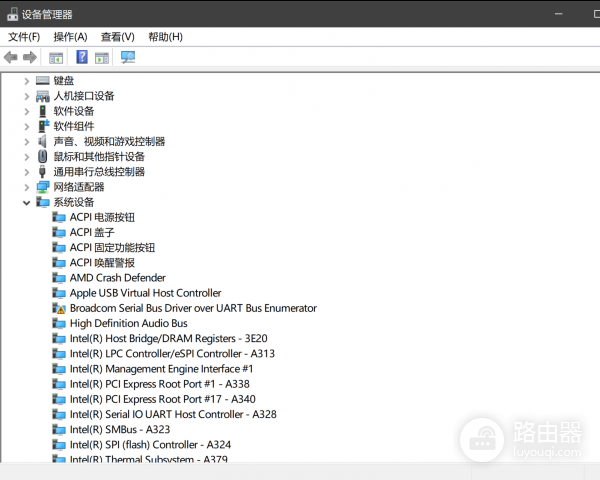Click the scan for hardware changes monitor icon
This screenshot has height=480, width=600.
point(128,57)
